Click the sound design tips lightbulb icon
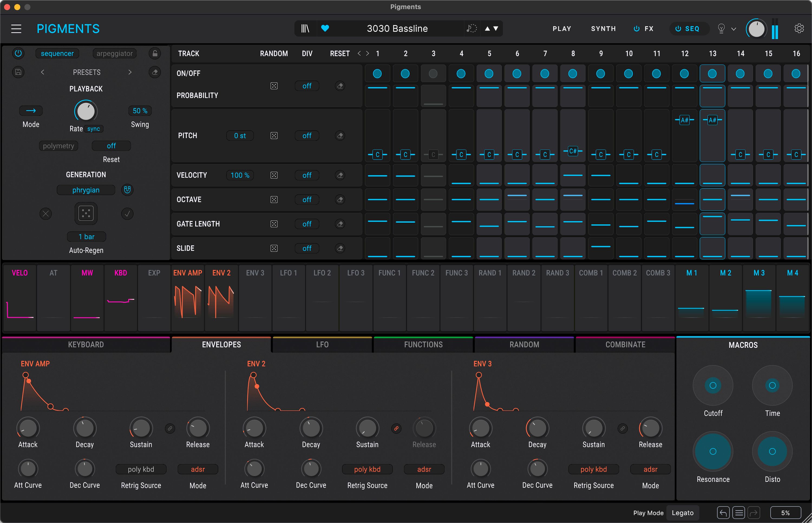The image size is (812, 523). (x=721, y=29)
